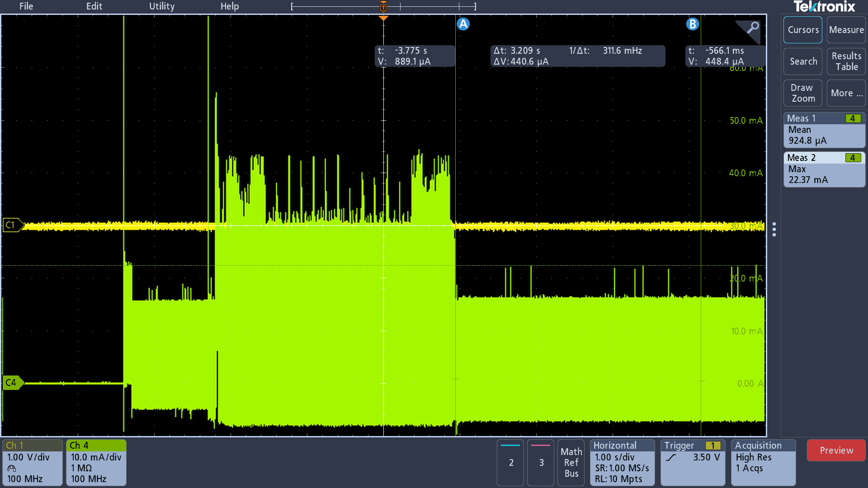Open the Ch 4 settings badge
868x488 pixels.
[96, 462]
